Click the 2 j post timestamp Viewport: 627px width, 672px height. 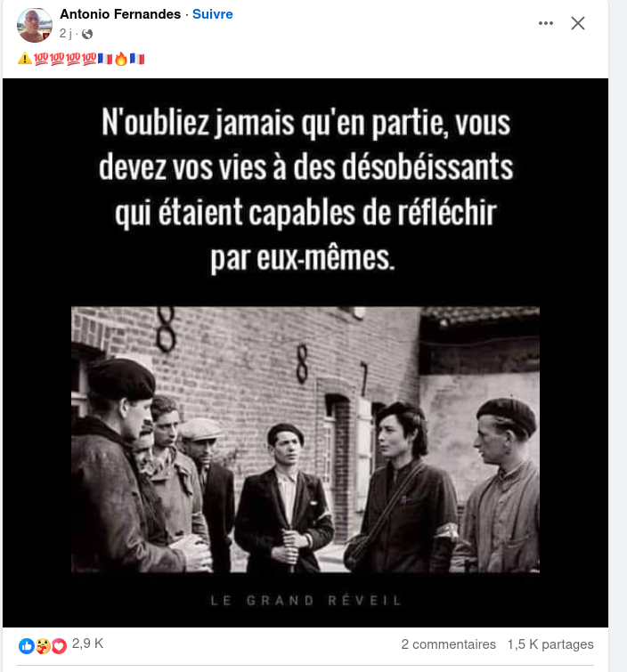(x=66, y=34)
